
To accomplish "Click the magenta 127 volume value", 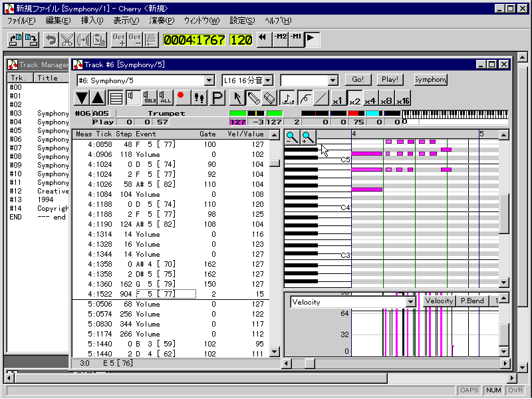I will (238, 122).
